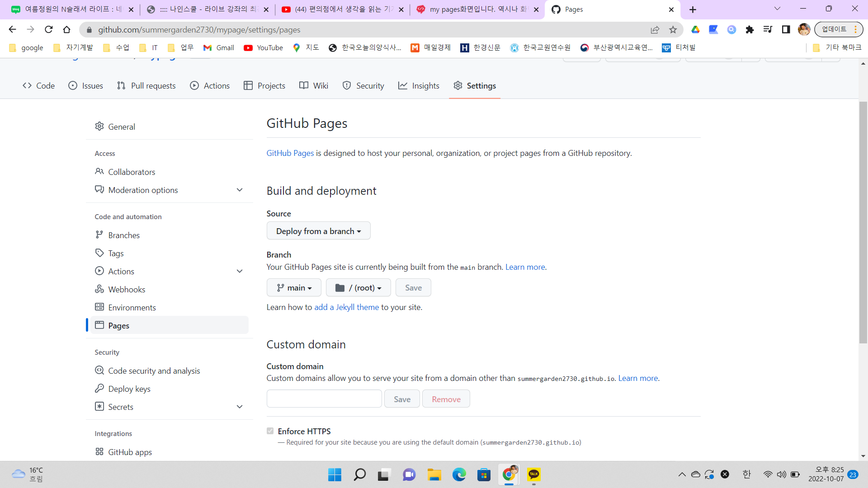The image size is (868, 488).
Task: Open the Chrome extensions puzzle icon
Action: (750, 29)
